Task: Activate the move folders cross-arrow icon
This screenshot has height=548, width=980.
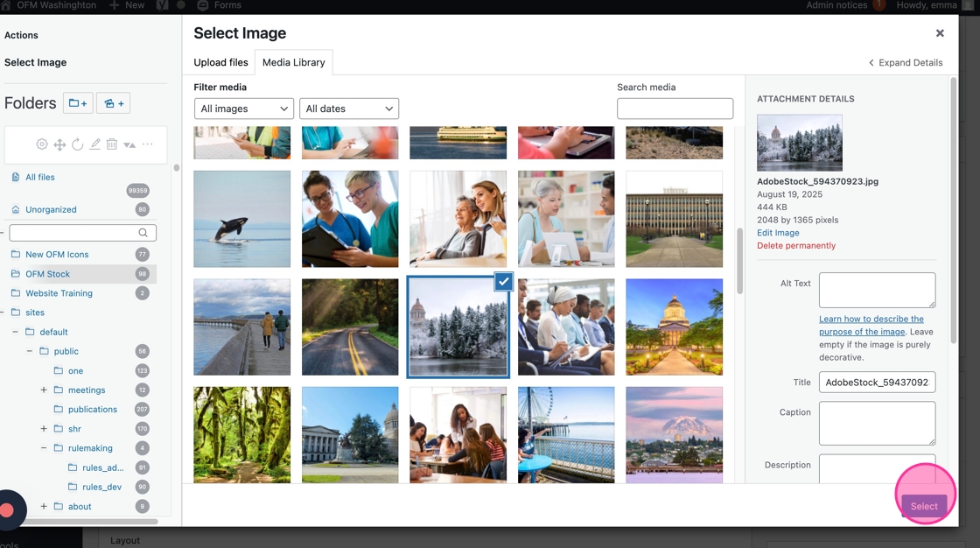Action: pos(59,144)
